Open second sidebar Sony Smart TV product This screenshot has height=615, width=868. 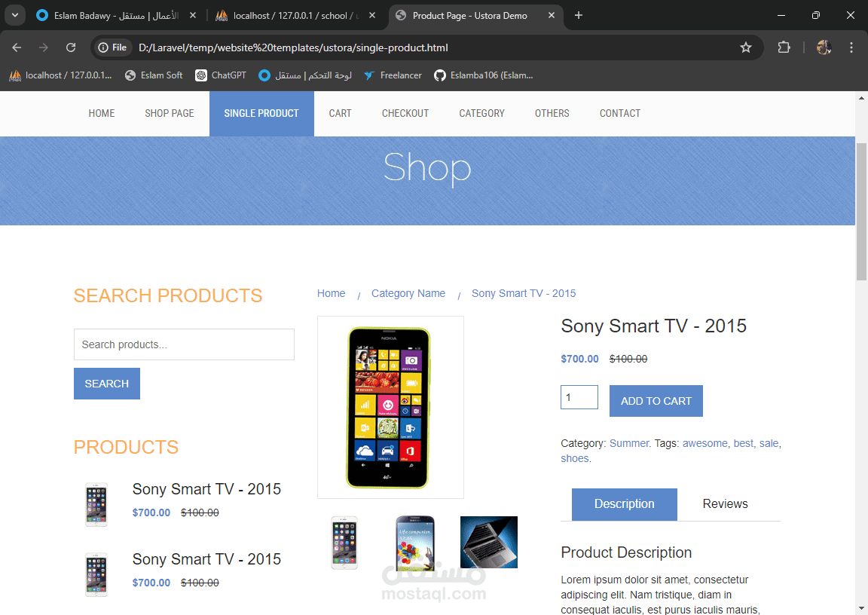tap(206, 559)
